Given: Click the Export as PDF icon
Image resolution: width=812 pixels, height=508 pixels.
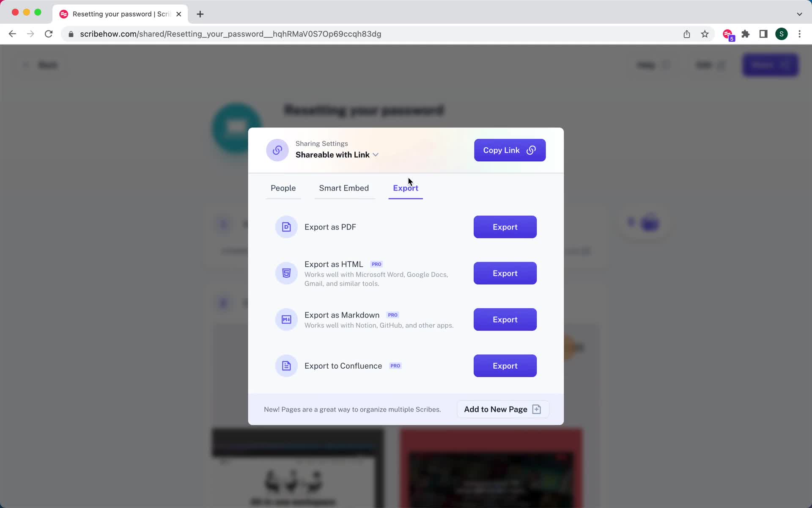Looking at the screenshot, I should (x=286, y=226).
